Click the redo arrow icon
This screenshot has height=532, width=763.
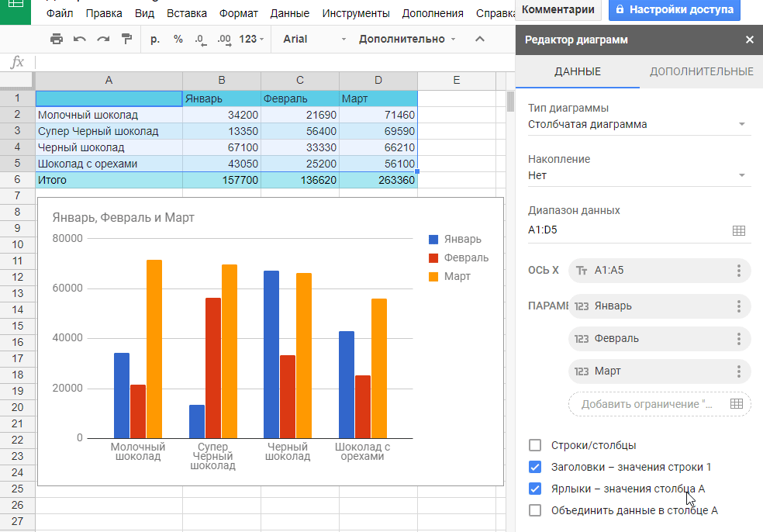point(103,39)
